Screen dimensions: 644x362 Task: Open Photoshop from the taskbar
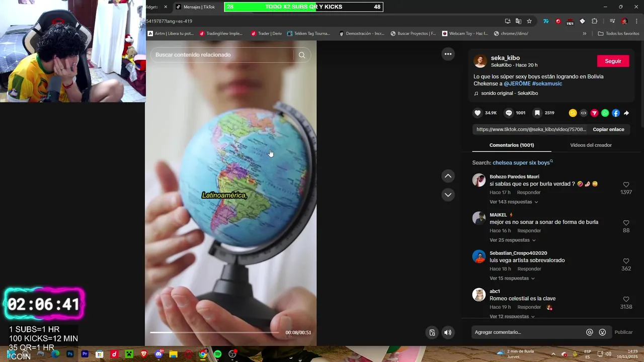70,354
